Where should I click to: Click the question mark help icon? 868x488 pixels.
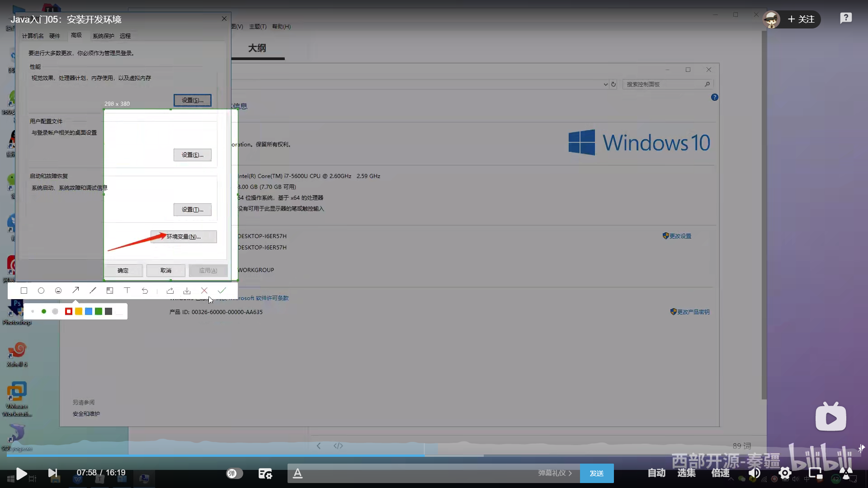pos(846,18)
